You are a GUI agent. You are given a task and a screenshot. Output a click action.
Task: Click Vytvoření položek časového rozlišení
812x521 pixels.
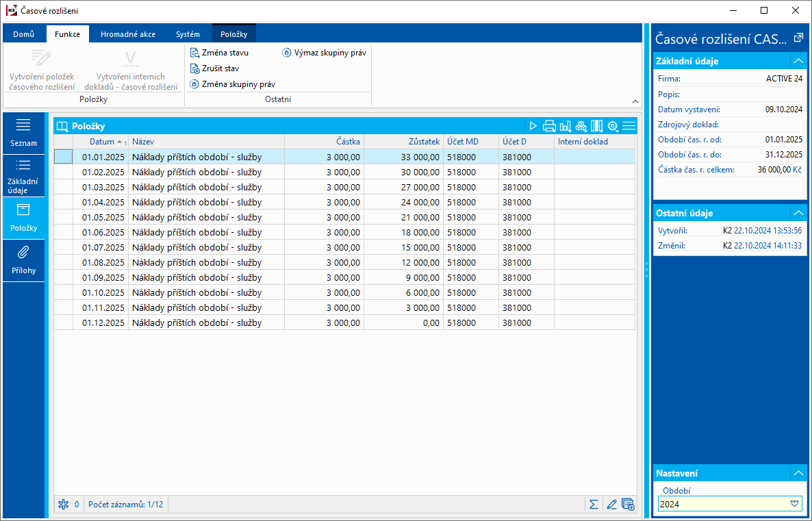(42, 70)
